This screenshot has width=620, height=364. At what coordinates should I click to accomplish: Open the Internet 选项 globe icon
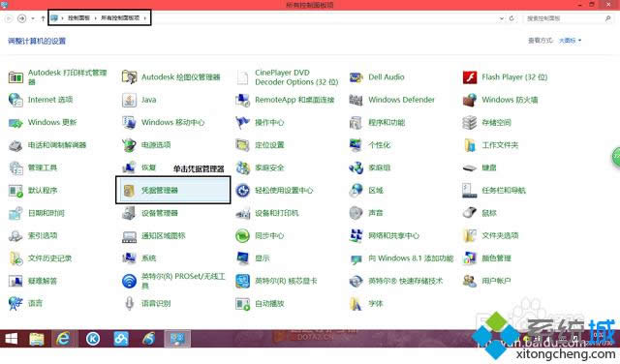pos(15,100)
